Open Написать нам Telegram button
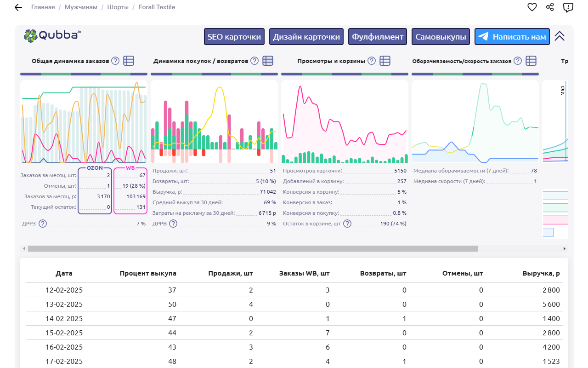Image resolution: width=588 pixels, height=368 pixels. (x=512, y=37)
